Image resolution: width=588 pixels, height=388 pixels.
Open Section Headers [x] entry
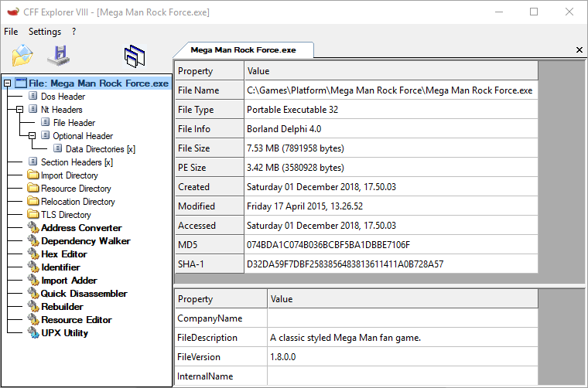click(77, 162)
